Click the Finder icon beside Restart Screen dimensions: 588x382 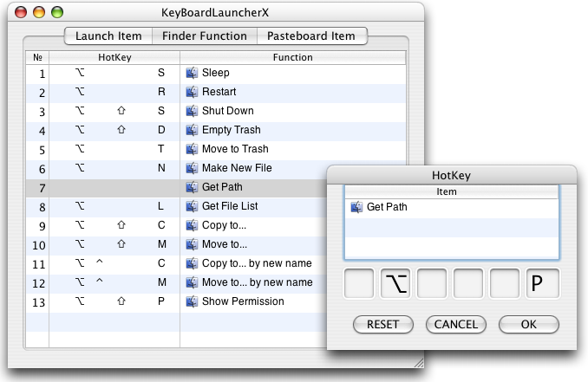point(192,92)
